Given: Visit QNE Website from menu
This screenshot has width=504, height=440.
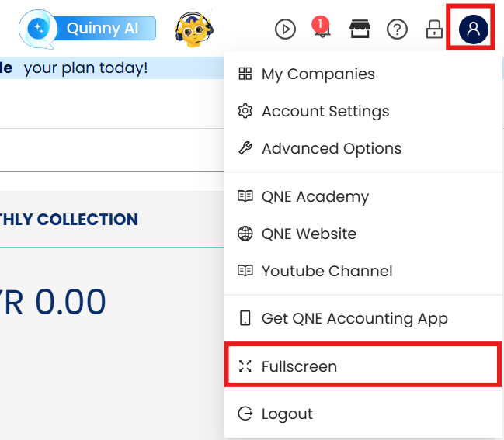Looking at the screenshot, I should pyautogui.click(x=309, y=234).
